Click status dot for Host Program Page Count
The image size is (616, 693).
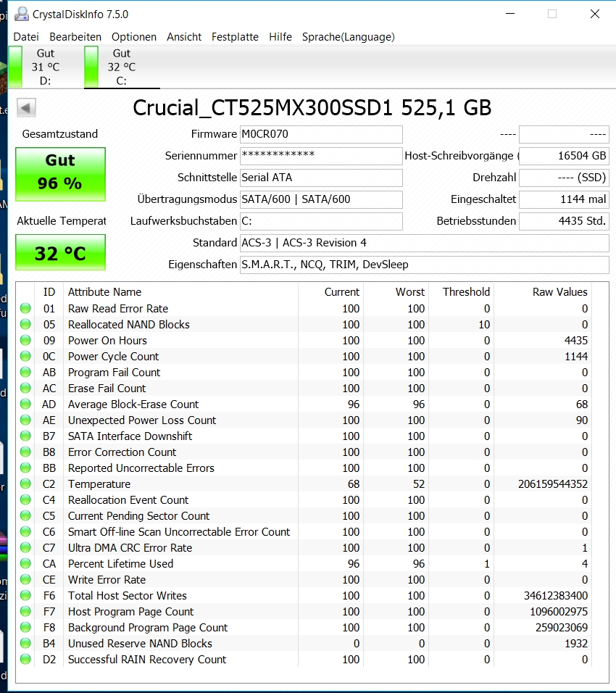(25, 611)
